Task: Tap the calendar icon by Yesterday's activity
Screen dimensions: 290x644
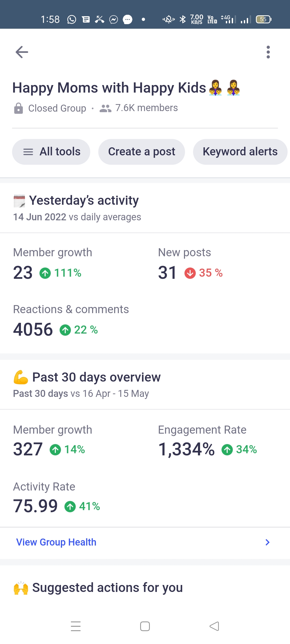Action: (x=19, y=201)
